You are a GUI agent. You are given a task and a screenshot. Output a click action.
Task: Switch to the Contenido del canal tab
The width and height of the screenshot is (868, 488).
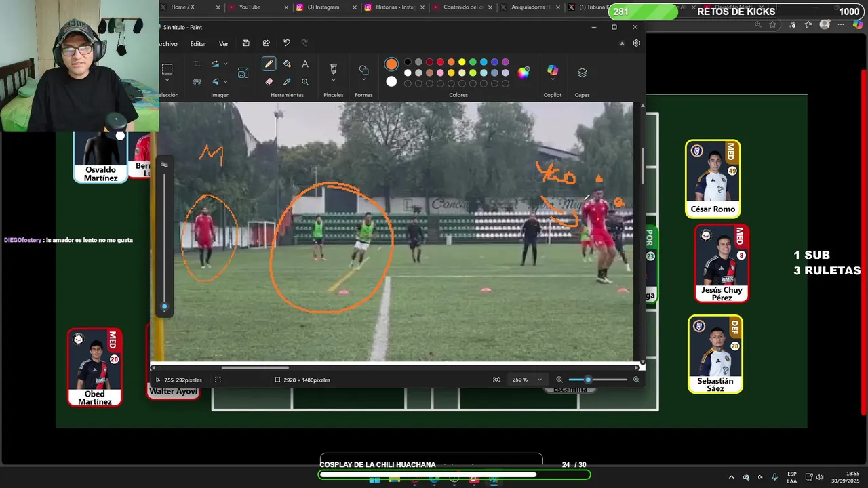tap(461, 7)
